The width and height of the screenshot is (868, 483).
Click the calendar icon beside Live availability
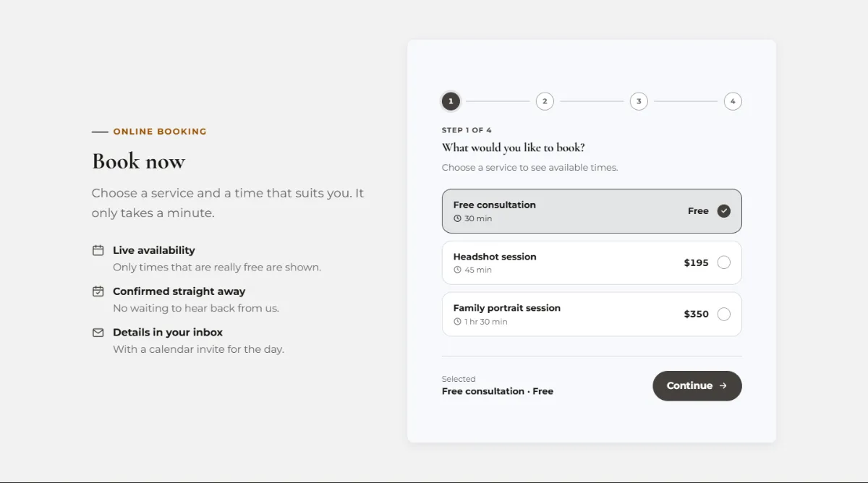[x=98, y=250]
